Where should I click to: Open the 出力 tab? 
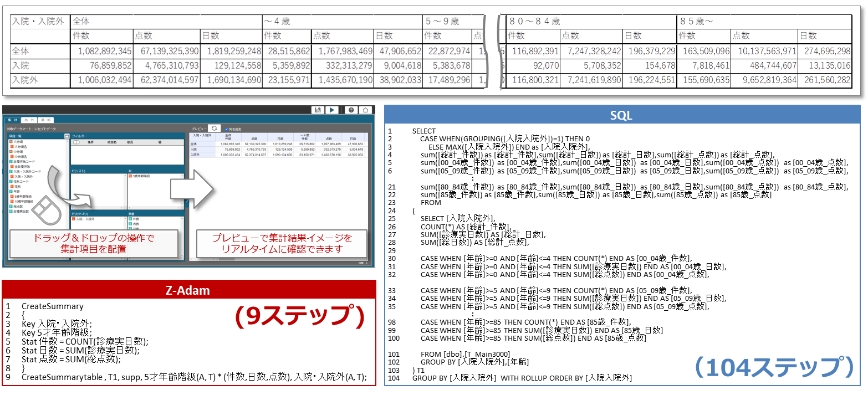click(29, 119)
